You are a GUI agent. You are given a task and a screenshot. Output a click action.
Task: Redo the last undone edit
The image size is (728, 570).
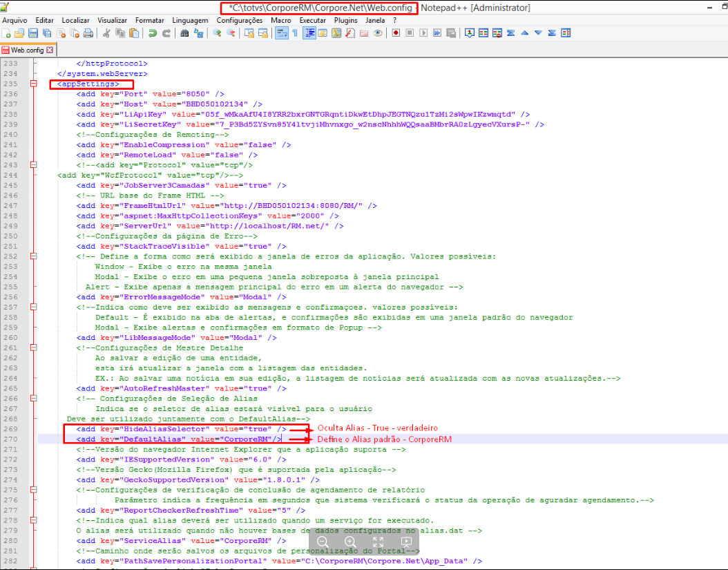tap(166, 33)
